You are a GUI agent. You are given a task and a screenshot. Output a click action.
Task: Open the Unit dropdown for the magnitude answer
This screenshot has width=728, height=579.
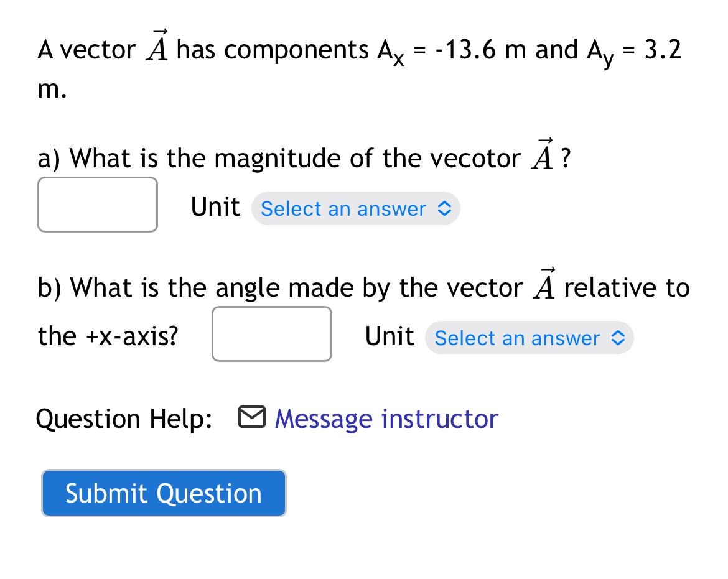(x=355, y=209)
